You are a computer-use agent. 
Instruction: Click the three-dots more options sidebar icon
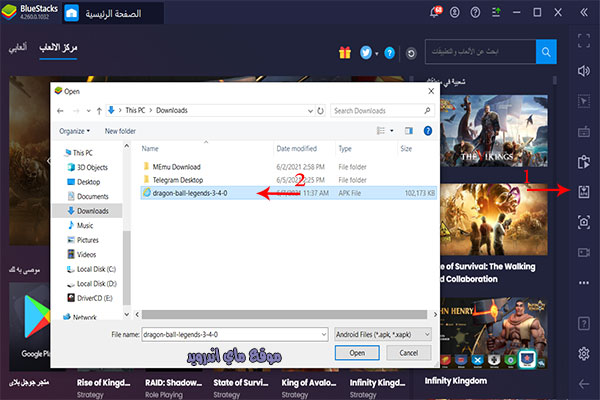(584, 283)
